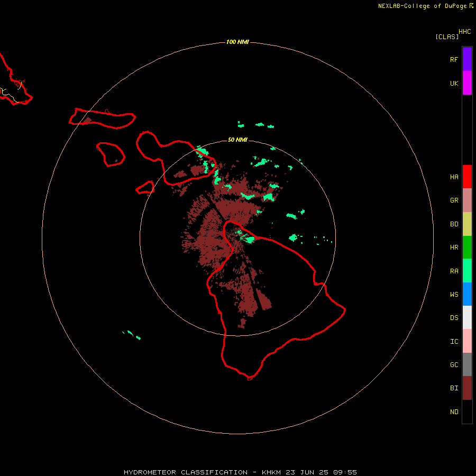Click the DS legend label
Screen dimensions: 476x476
tap(454, 318)
